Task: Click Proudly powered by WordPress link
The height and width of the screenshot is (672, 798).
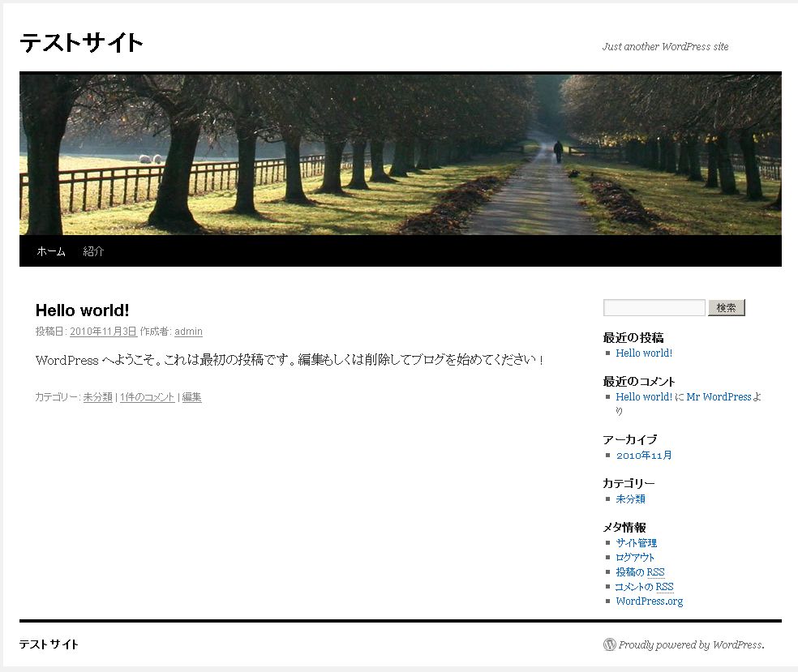Action: (691, 645)
